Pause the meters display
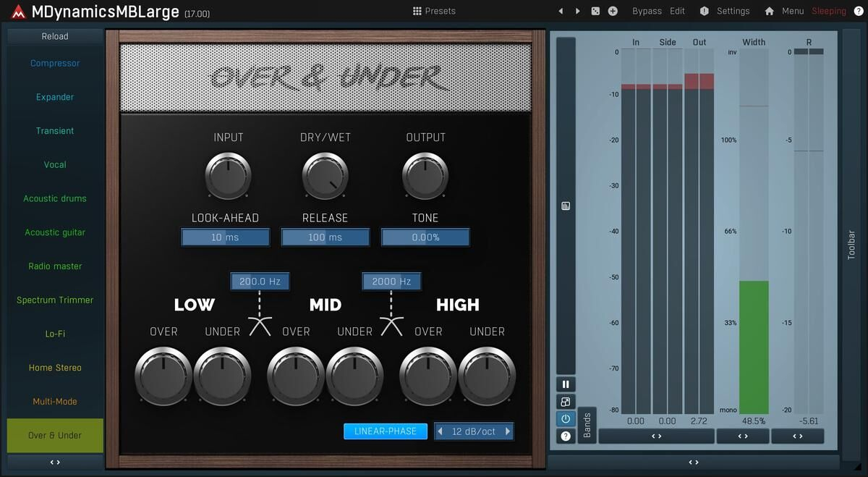Image resolution: width=868 pixels, height=477 pixels. point(566,384)
